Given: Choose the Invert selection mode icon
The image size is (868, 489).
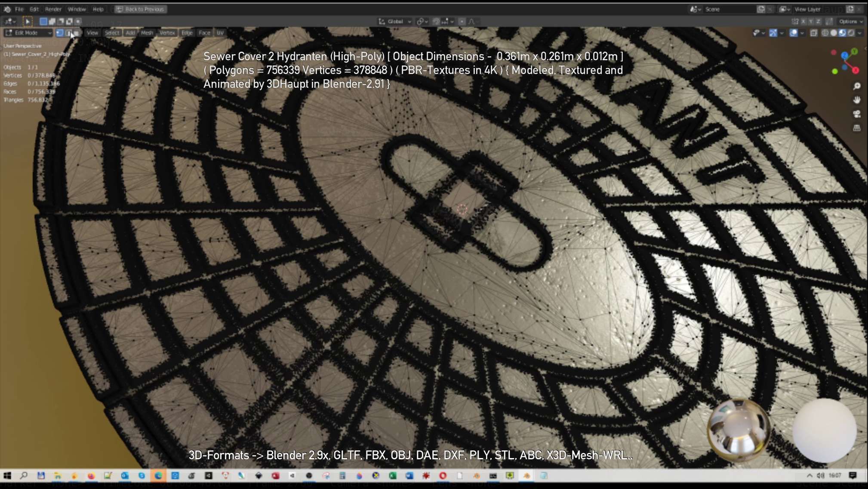Looking at the screenshot, I should click(69, 21).
